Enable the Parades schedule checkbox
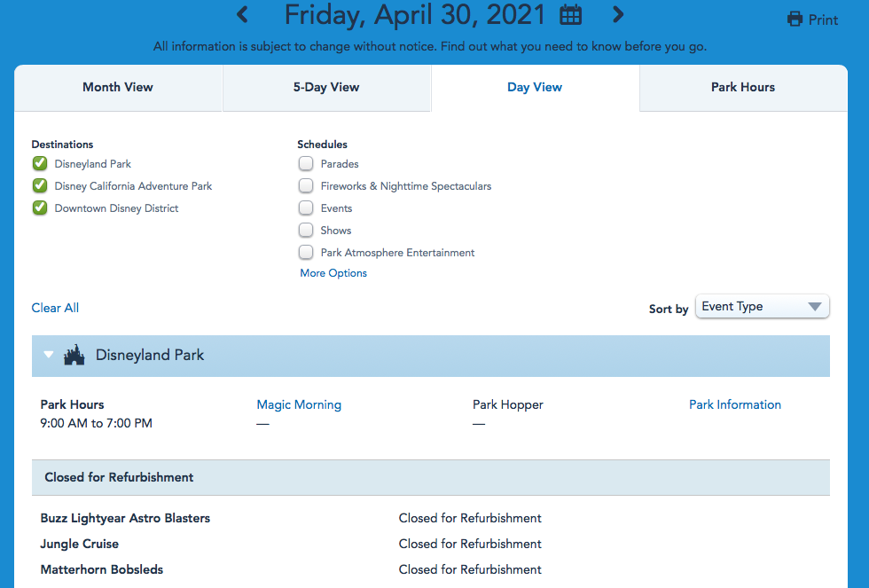869x588 pixels. point(306,163)
